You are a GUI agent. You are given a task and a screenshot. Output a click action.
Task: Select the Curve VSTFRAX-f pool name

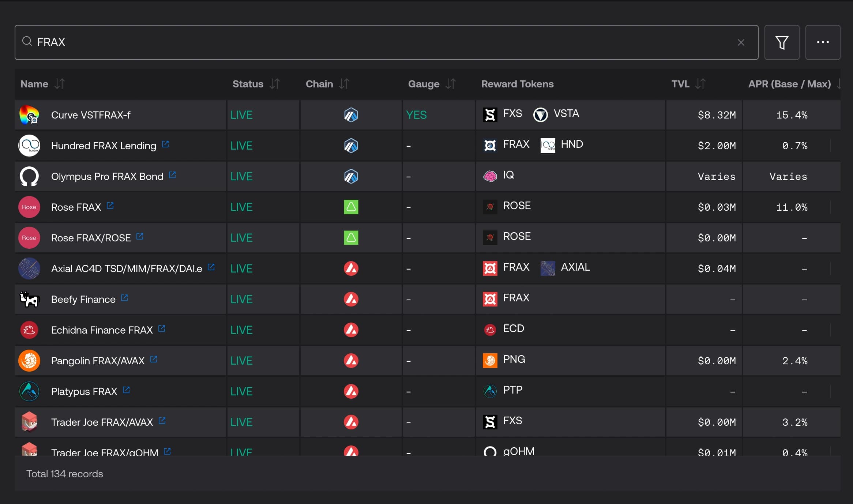click(x=91, y=115)
